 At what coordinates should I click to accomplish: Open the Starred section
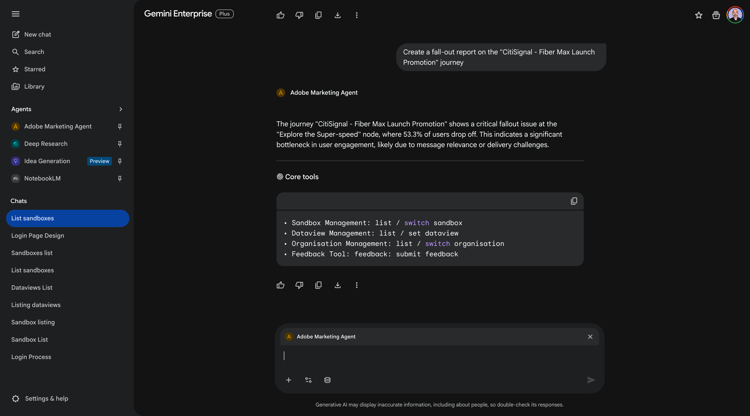(x=29, y=69)
